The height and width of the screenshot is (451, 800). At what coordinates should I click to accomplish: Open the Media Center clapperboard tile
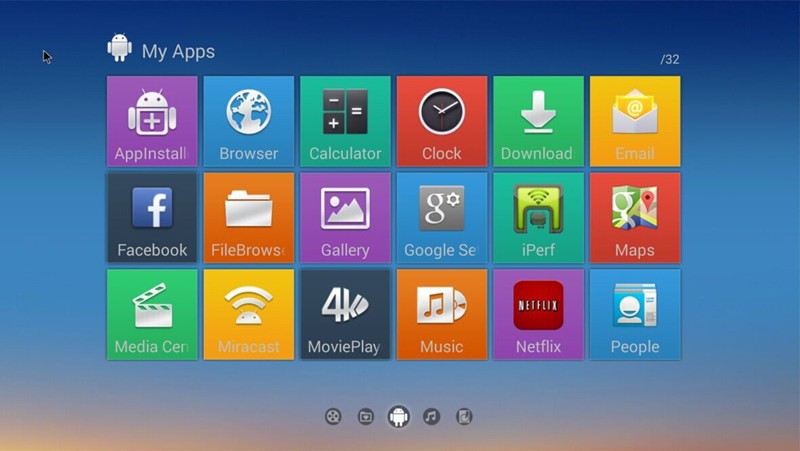[x=152, y=314]
